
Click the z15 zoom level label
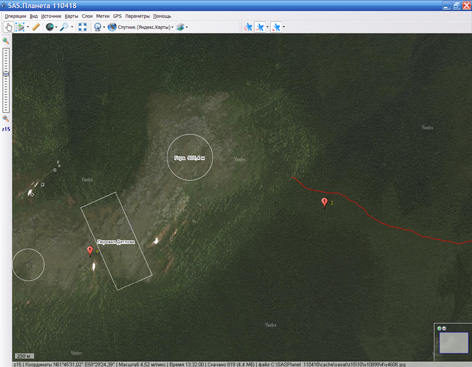click(x=6, y=129)
